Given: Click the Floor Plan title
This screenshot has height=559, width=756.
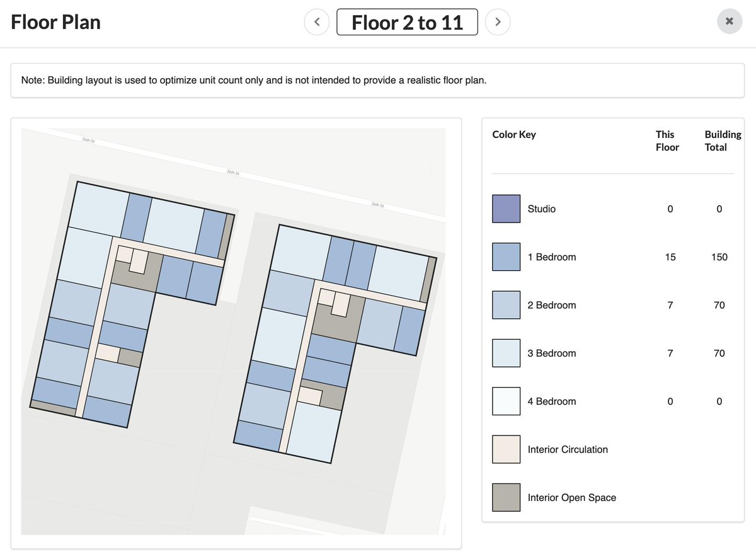Looking at the screenshot, I should pos(55,22).
